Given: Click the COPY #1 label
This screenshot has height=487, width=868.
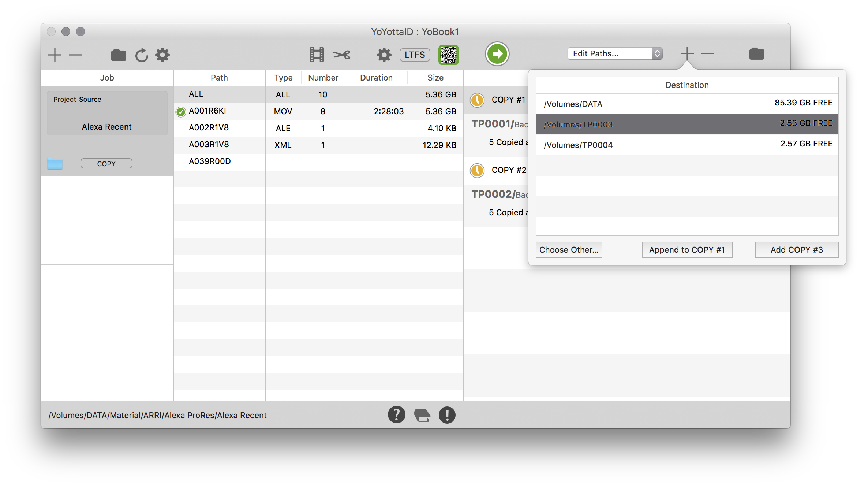Looking at the screenshot, I should click(508, 100).
